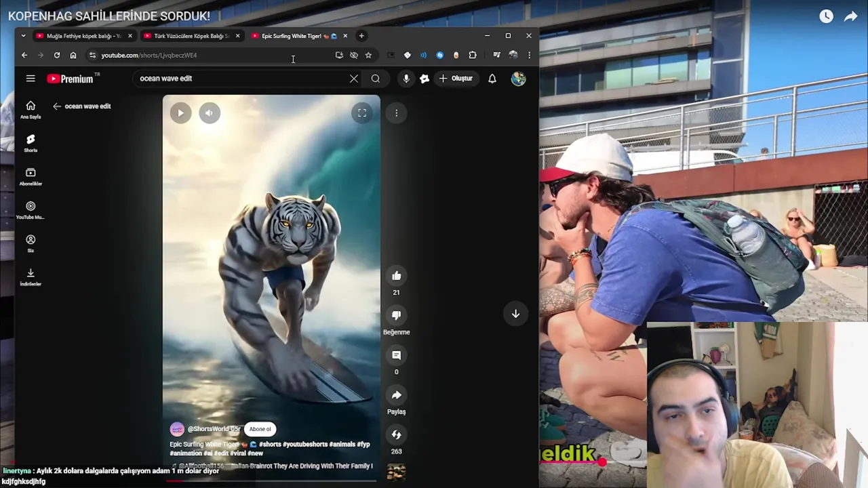The width and height of the screenshot is (868, 488).
Task: Reload the page
Action: pos(57,56)
